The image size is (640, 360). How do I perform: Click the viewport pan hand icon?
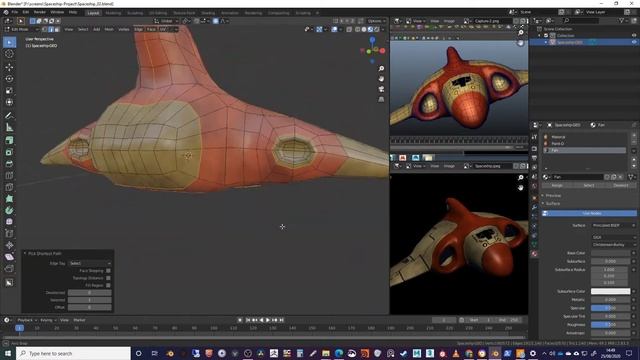[381, 78]
